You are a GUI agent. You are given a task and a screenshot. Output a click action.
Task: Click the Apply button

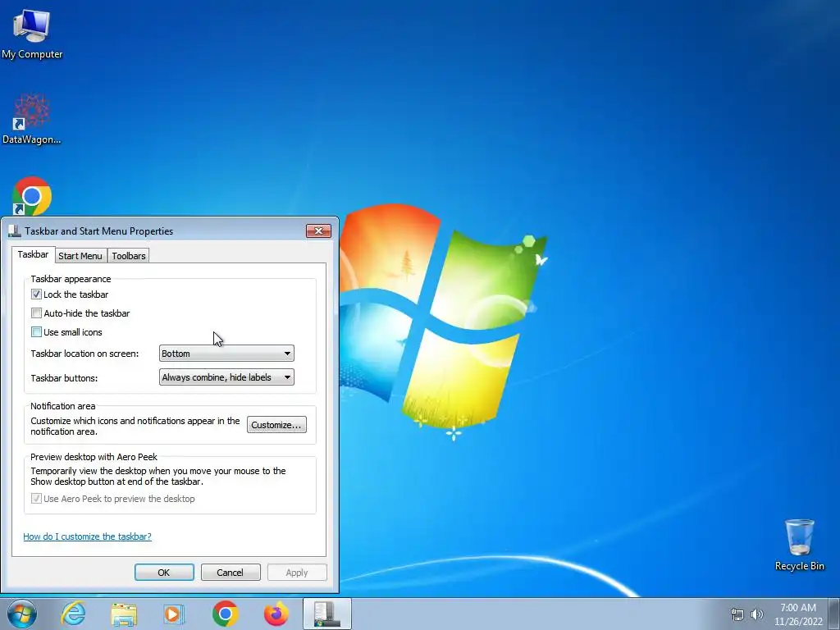(297, 572)
